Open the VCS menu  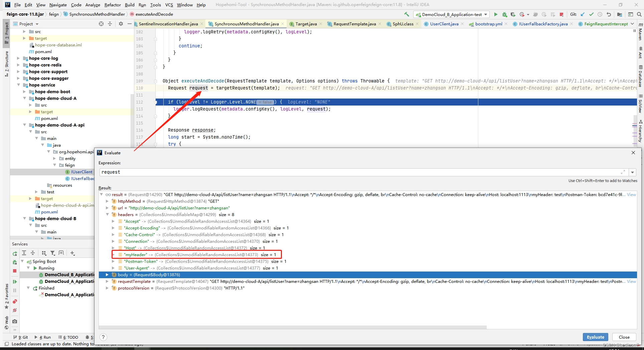tap(169, 5)
